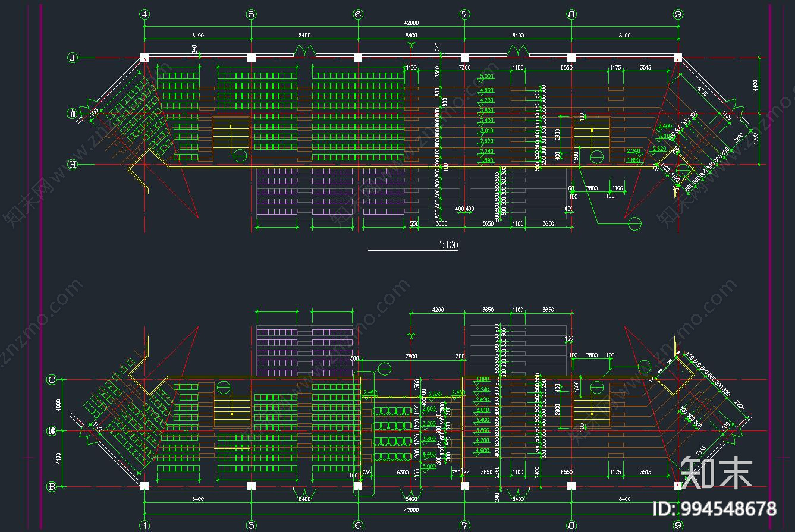Select grid axis bubble J

(x=73, y=58)
